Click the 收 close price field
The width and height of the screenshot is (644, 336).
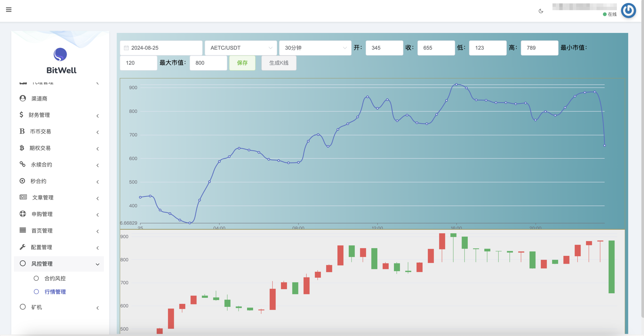click(436, 48)
